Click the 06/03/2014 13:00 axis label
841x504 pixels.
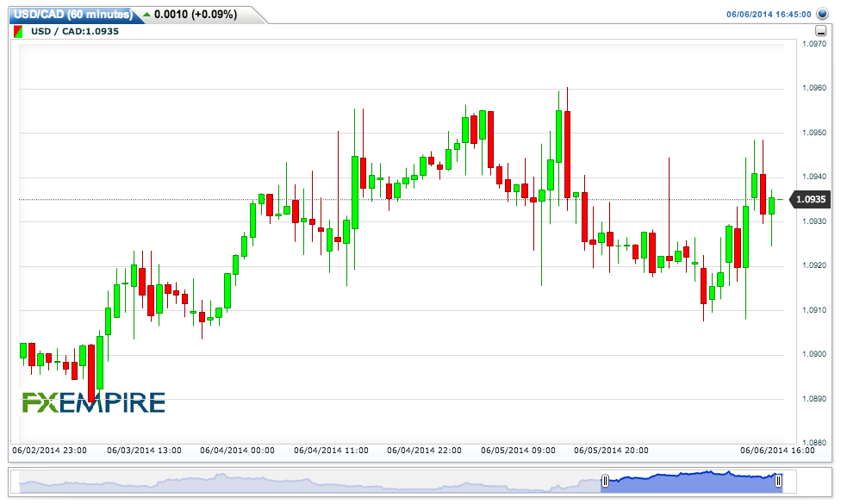tap(144, 451)
